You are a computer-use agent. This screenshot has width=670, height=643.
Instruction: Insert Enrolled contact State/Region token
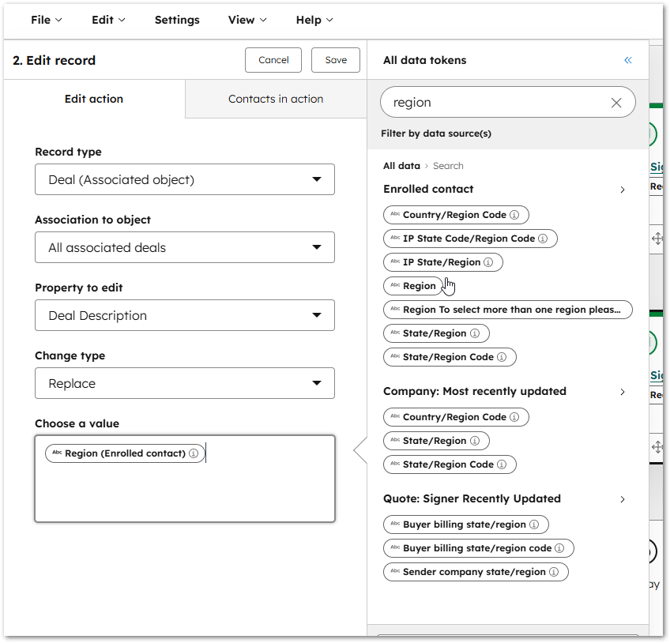pos(434,333)
